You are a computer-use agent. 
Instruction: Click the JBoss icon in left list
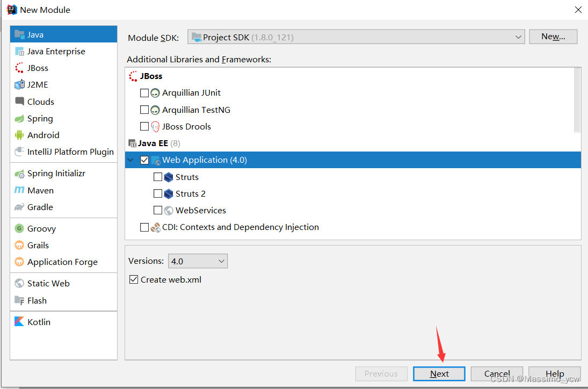(19, 68)
